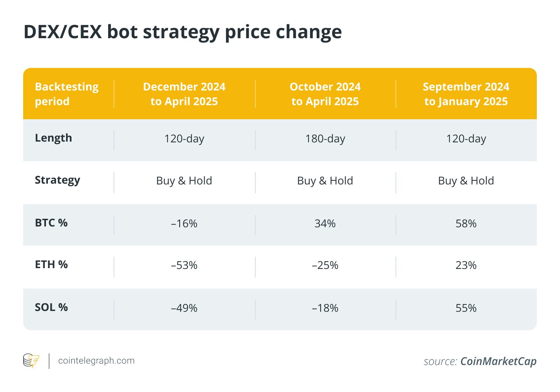Click the Cointelegraph coin logo icon

(31, 361)
